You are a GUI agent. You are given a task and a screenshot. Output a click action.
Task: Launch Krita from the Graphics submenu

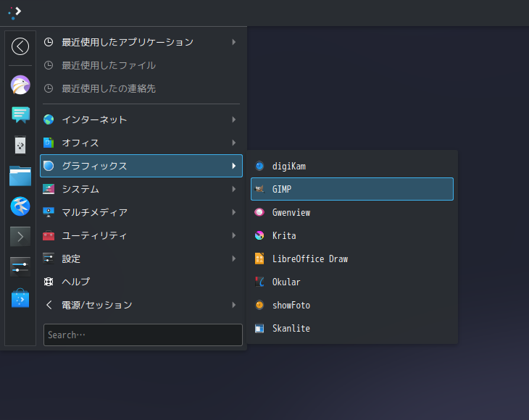(x=352, y=235)
